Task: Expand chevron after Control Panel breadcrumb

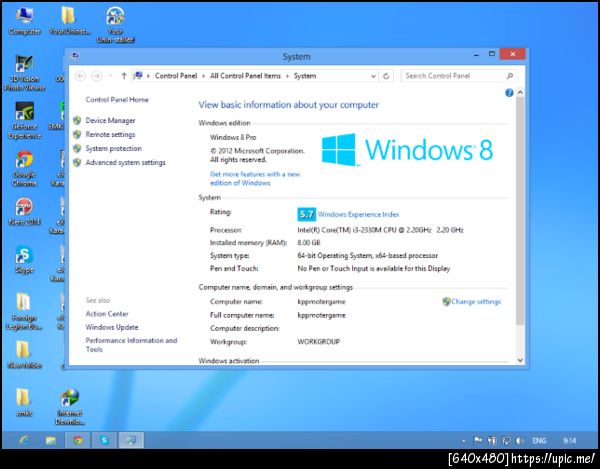Action: [204, 76]
